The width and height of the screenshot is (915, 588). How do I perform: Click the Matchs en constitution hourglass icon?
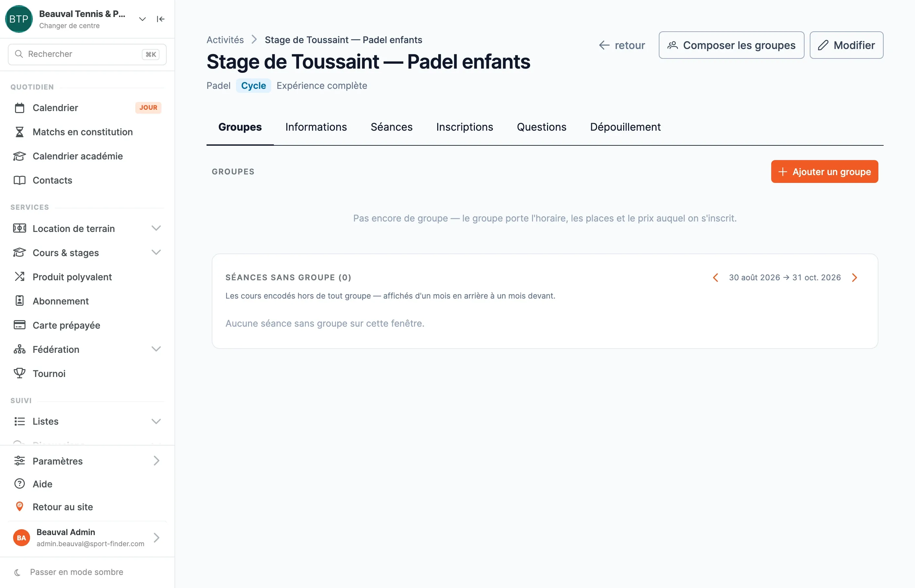(x=20, y=132)
